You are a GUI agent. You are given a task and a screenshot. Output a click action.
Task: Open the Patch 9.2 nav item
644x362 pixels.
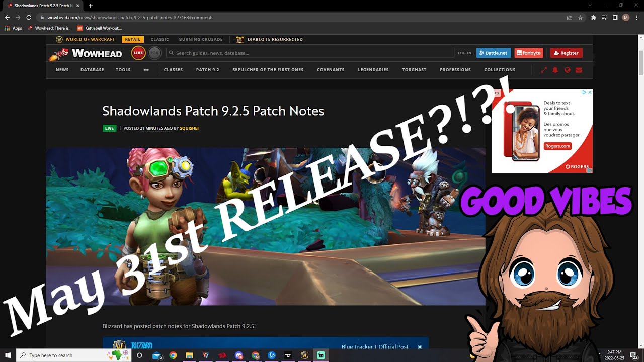[x=208, y=70]
